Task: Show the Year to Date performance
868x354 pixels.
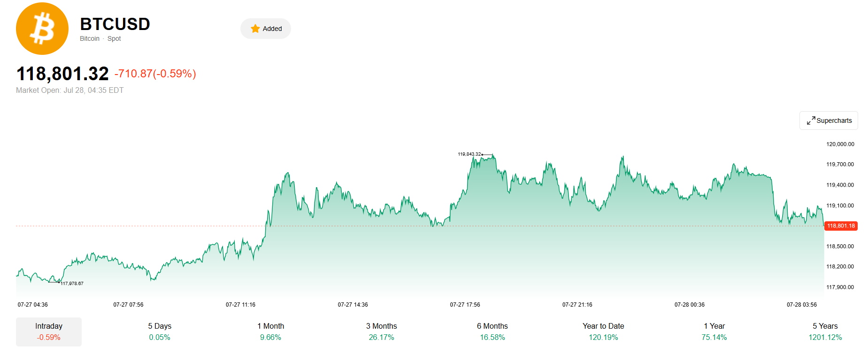Action: click(603, 331)
